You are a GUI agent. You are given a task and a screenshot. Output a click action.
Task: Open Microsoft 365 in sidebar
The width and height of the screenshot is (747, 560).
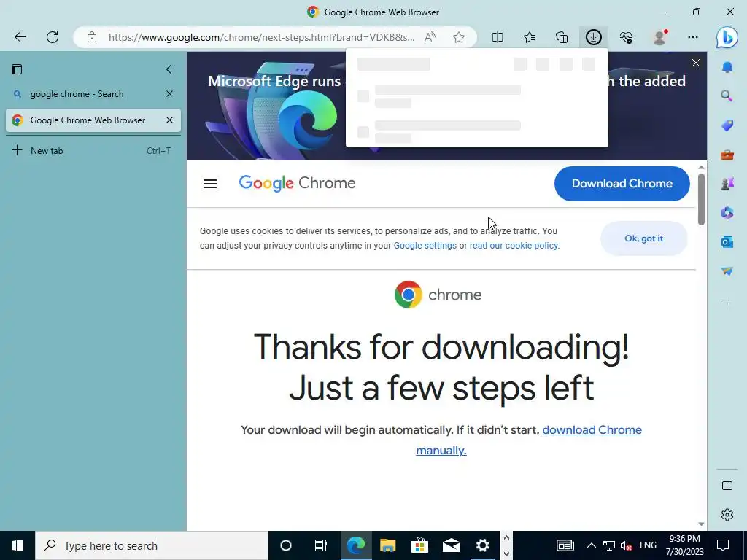click(727, 213)
